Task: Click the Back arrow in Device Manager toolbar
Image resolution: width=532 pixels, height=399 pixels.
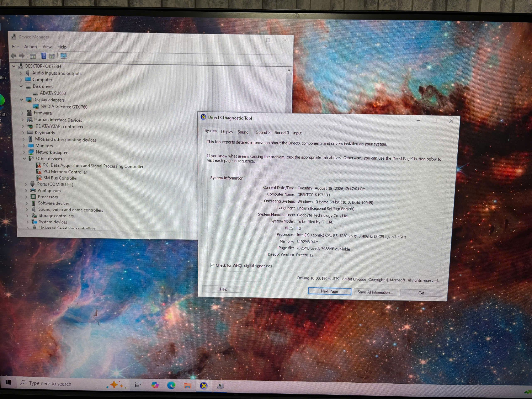Action: tap(14, 56)
